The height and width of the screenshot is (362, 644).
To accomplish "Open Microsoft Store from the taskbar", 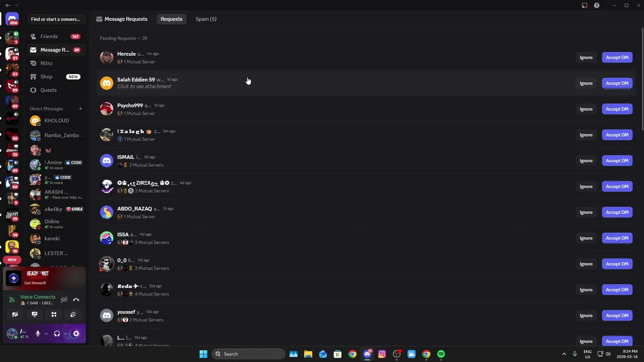I will pyautogui.click(x=338, y=354).
